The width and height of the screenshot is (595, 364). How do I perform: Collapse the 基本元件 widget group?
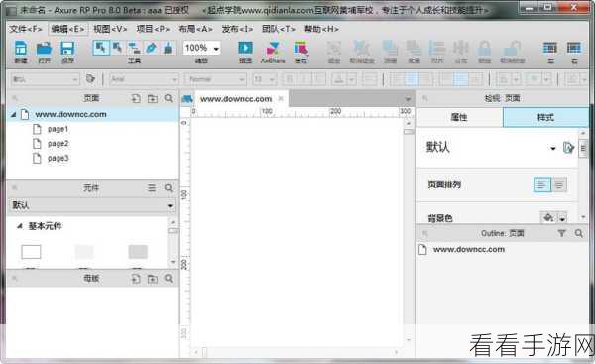(20, 226)
